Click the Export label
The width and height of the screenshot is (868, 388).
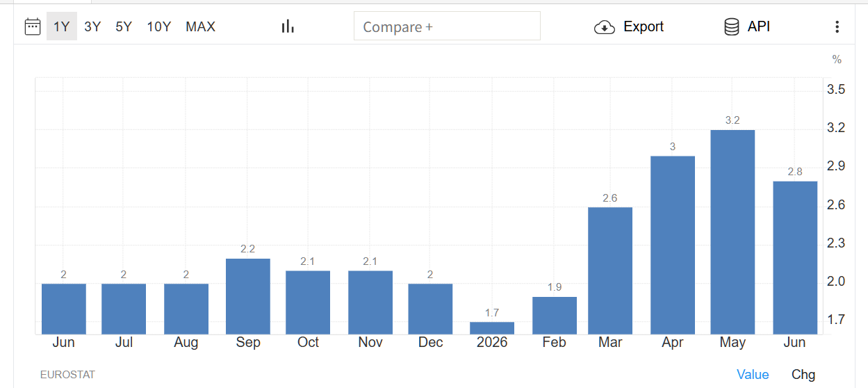point(644,26)
